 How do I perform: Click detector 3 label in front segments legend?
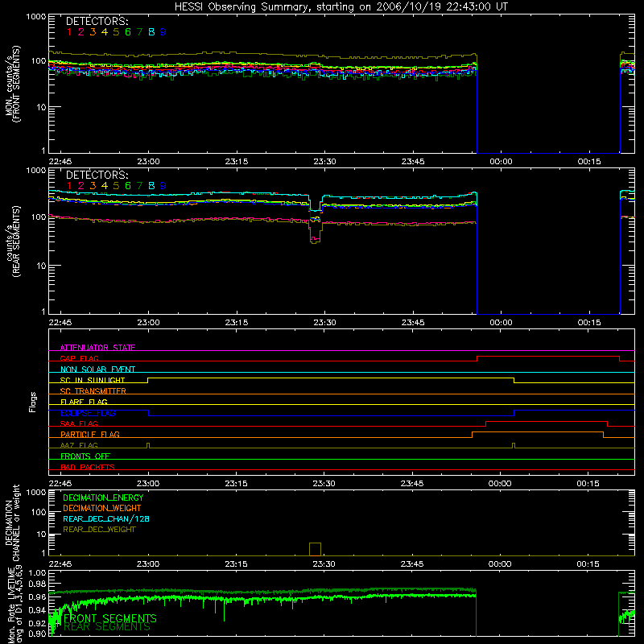[x=93, y=32]
